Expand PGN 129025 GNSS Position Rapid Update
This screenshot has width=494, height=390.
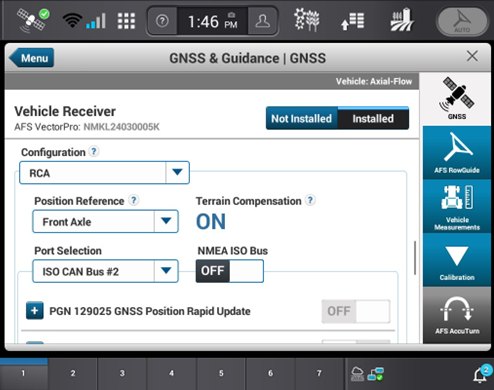[35, 311]
